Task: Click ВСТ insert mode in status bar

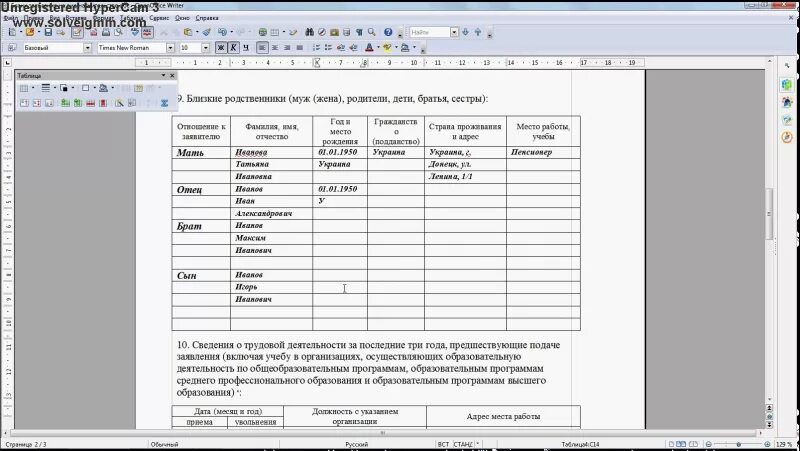Action: tap(443, 445)
